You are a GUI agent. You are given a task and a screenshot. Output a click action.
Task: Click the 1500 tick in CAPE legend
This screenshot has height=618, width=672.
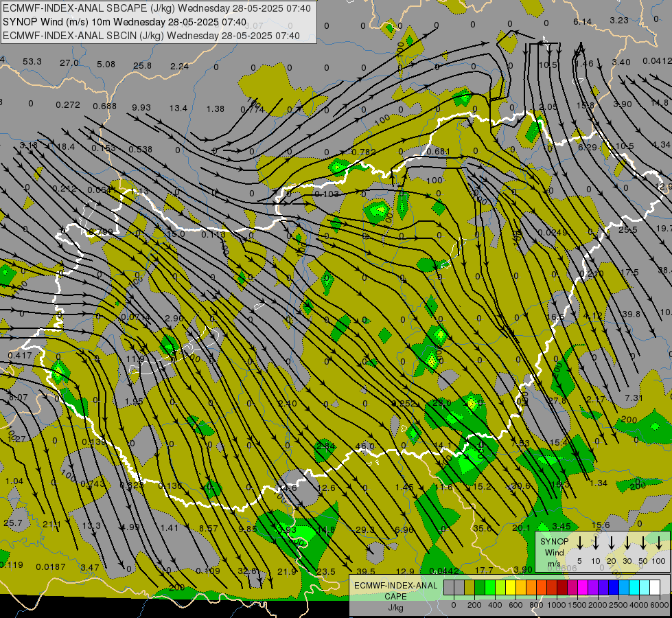pos(577,605)
